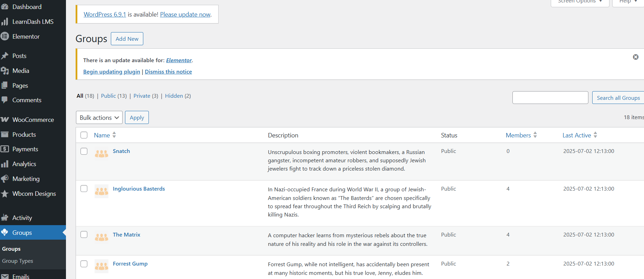Click the Products archive icon
The width and height of the screenshot is (644, 279).
4,134
